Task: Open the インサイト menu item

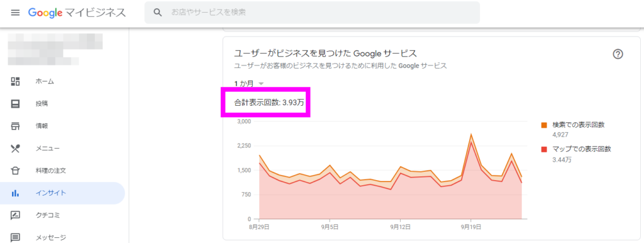Action: point(62,193)
